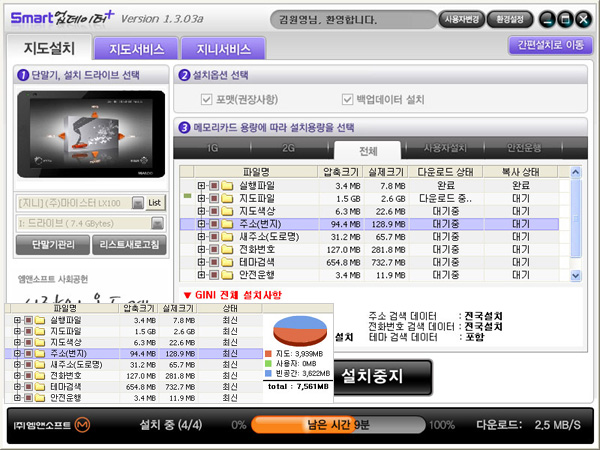The image size is (600, 450).
Task: Click the 설치중지 button
Action: tap(383, 377)
